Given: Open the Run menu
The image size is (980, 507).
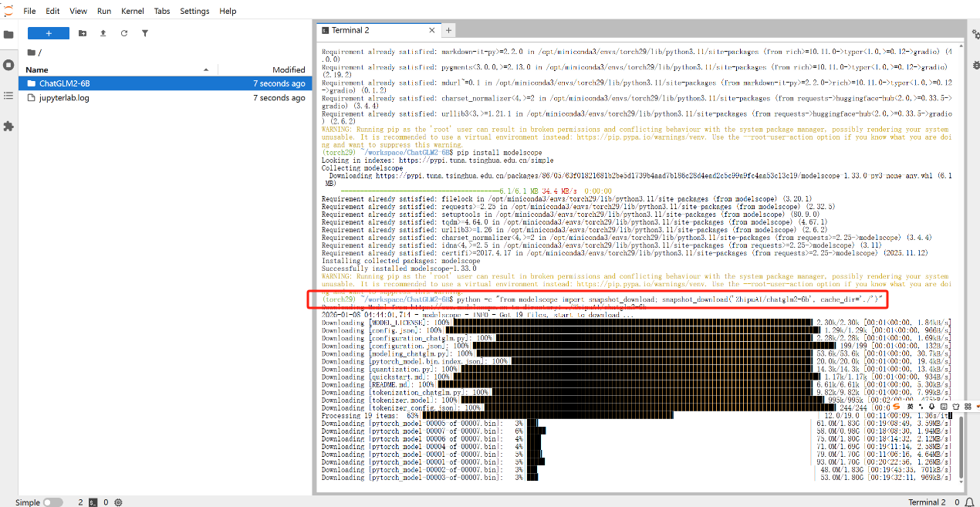Looking at the screenshot, I should 104,12.
